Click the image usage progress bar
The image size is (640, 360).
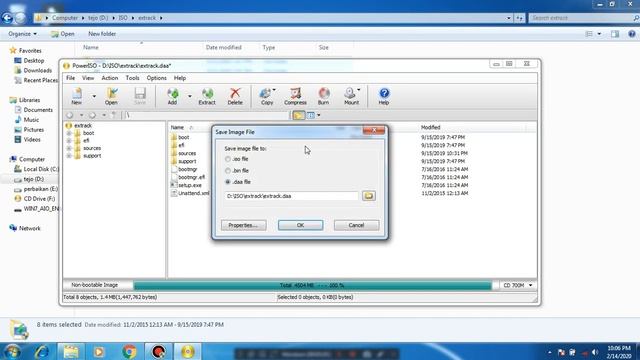coord(312,285)
